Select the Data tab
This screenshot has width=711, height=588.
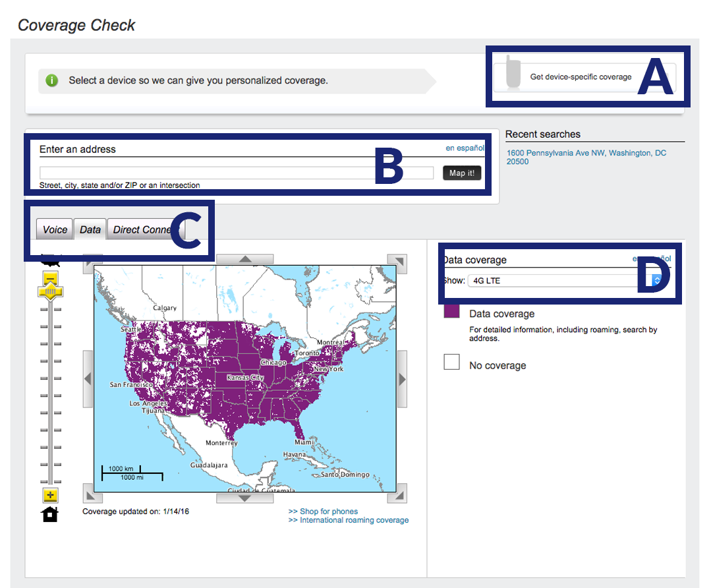point(90,229)
